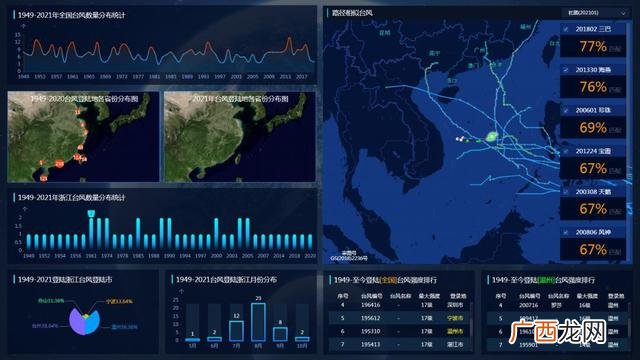Click the 1949-2021台风登陆浙江月份分布 panel title
The image size is (640, 360).
(x=226, y=280)
